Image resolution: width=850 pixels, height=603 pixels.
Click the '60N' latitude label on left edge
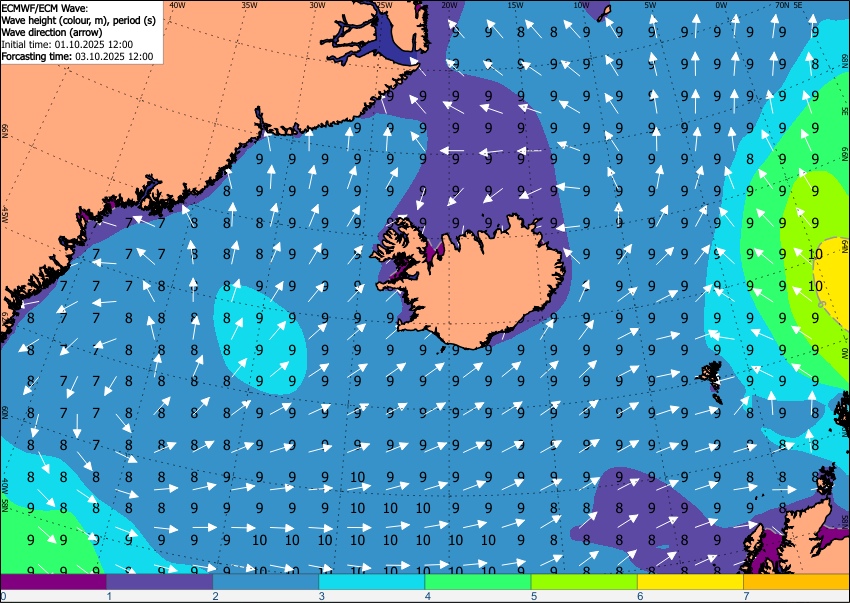point(4,412)
